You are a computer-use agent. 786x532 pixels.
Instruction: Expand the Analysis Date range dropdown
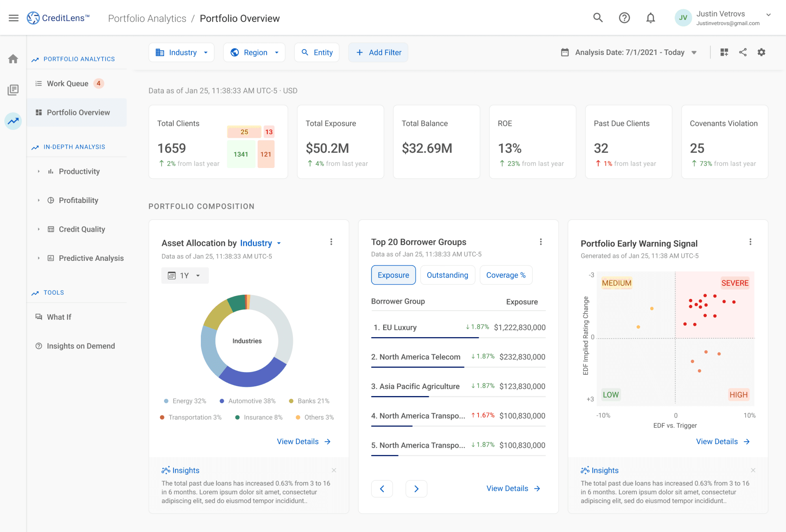pos(629,52)
